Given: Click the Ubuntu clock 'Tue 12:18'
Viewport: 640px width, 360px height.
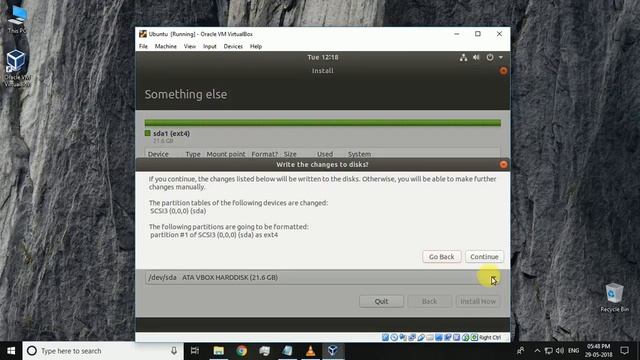Looking at the screenshot, I should pos(323,57).
